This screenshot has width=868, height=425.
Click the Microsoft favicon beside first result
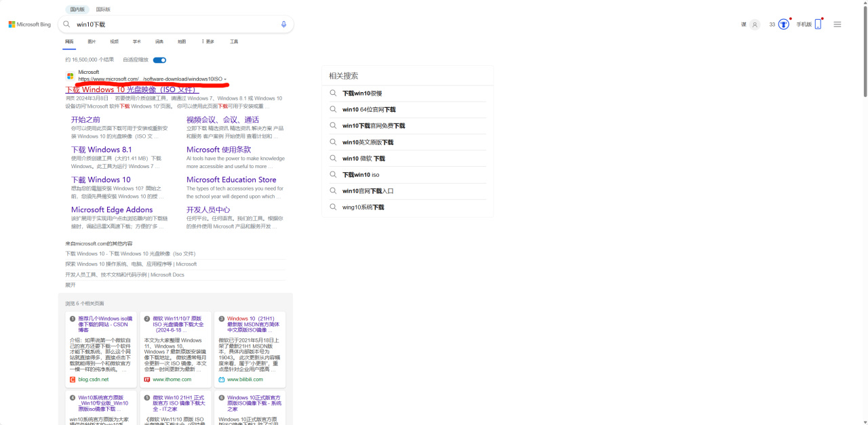70,76
